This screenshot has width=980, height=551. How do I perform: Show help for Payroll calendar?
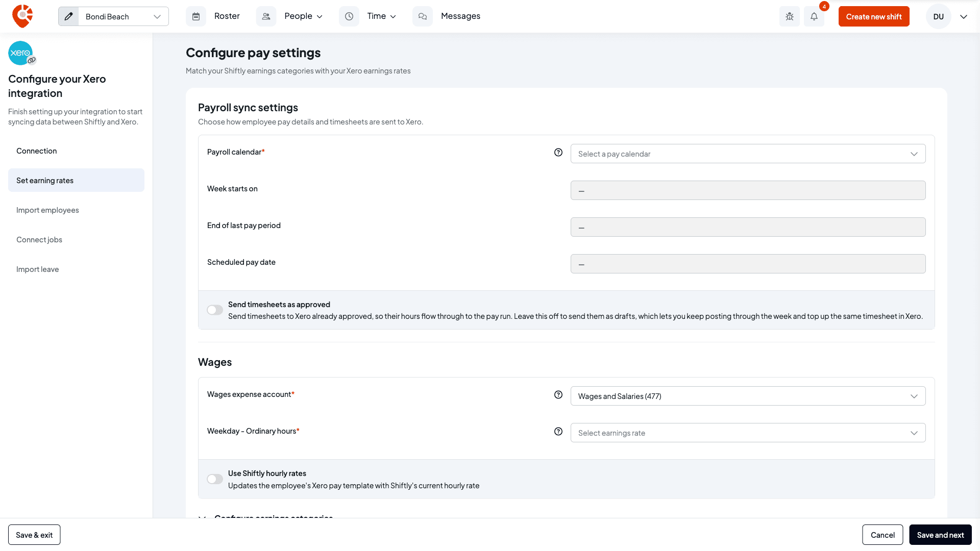pos(558,152)
